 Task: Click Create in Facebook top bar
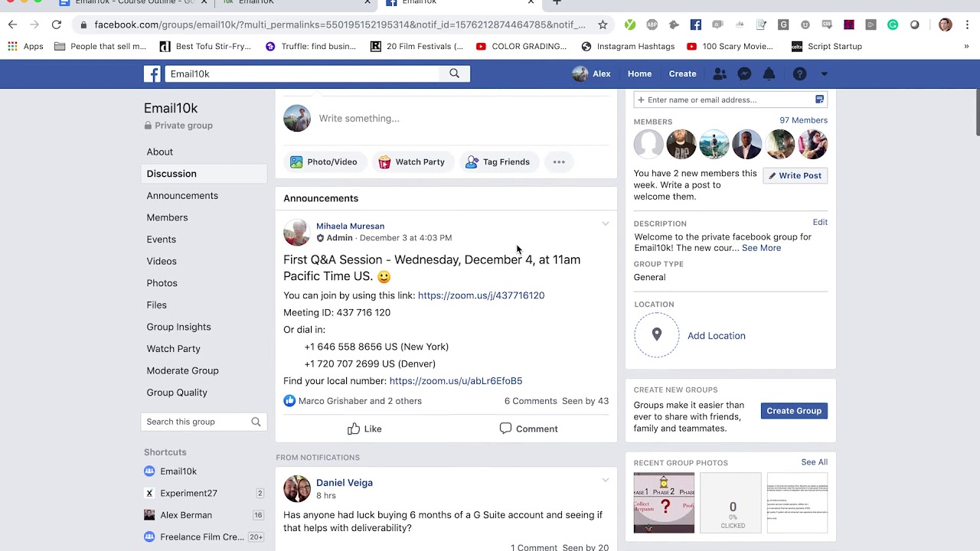[x=682, y=73]
